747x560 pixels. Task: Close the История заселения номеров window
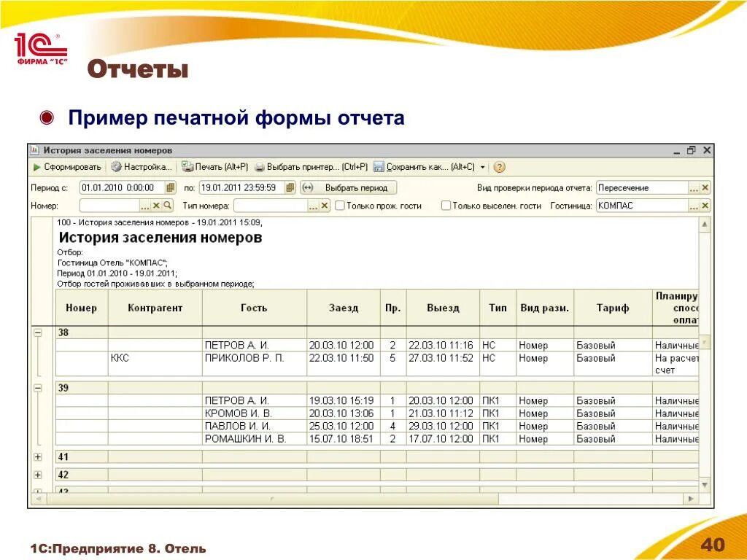706,150
